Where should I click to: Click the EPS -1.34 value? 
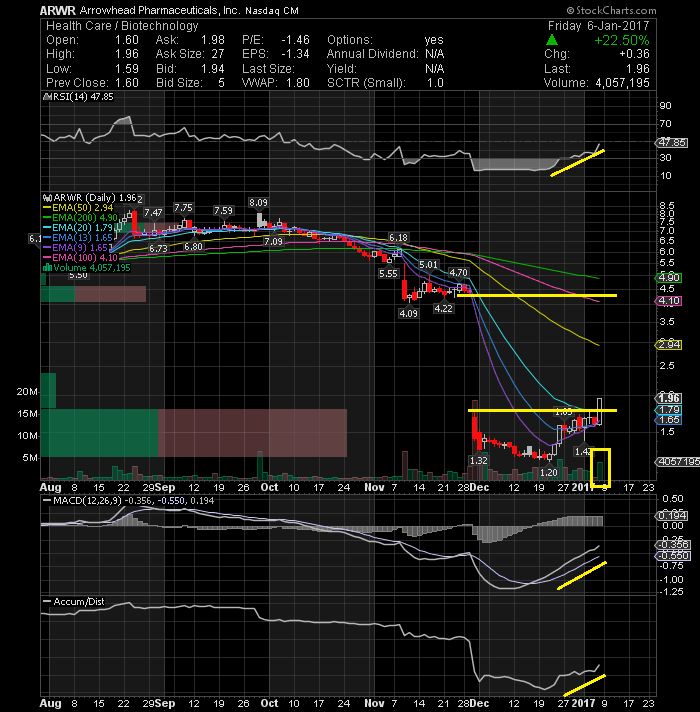pyautogui.click(x=295, y=54)
